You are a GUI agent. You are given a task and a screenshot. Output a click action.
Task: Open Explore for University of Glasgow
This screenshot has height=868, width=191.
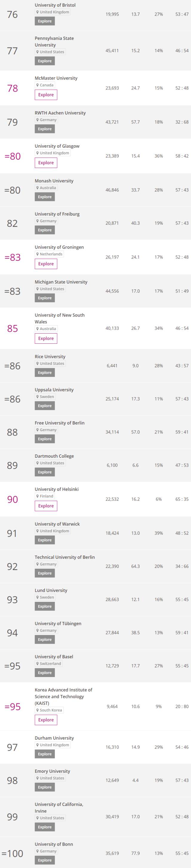coord(46,163)
